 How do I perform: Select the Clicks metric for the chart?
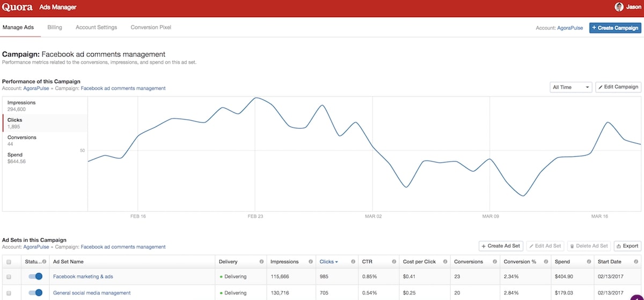point(45,123)
